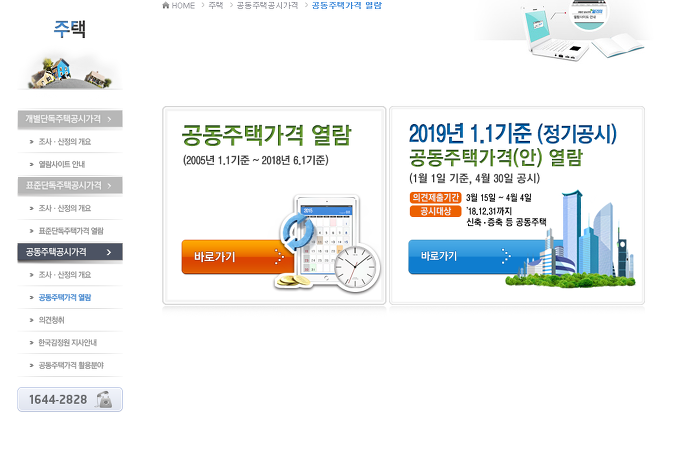
Task: Click the city skyline buildings illustration
Action: (571, 239)
